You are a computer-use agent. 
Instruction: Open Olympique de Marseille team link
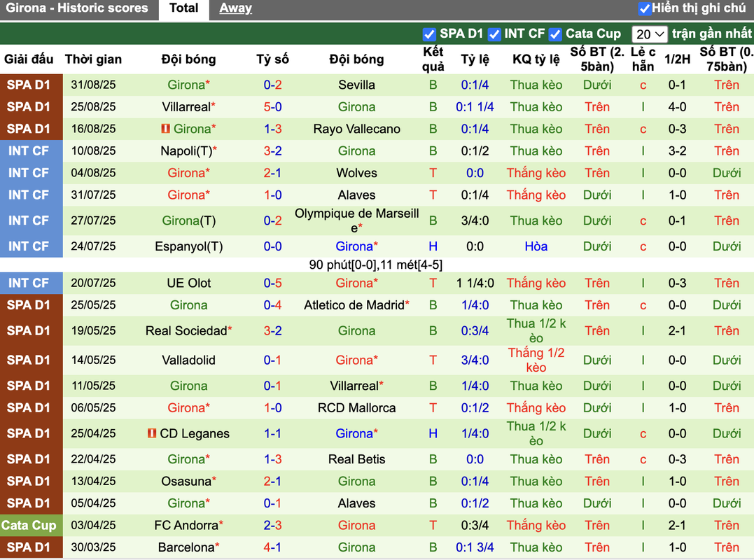(356, 220)
